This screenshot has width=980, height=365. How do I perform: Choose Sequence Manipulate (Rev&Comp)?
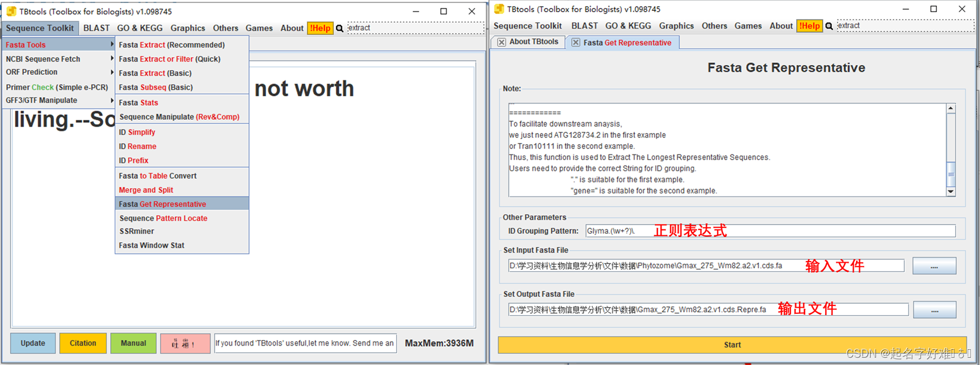[x=182, y=117]
